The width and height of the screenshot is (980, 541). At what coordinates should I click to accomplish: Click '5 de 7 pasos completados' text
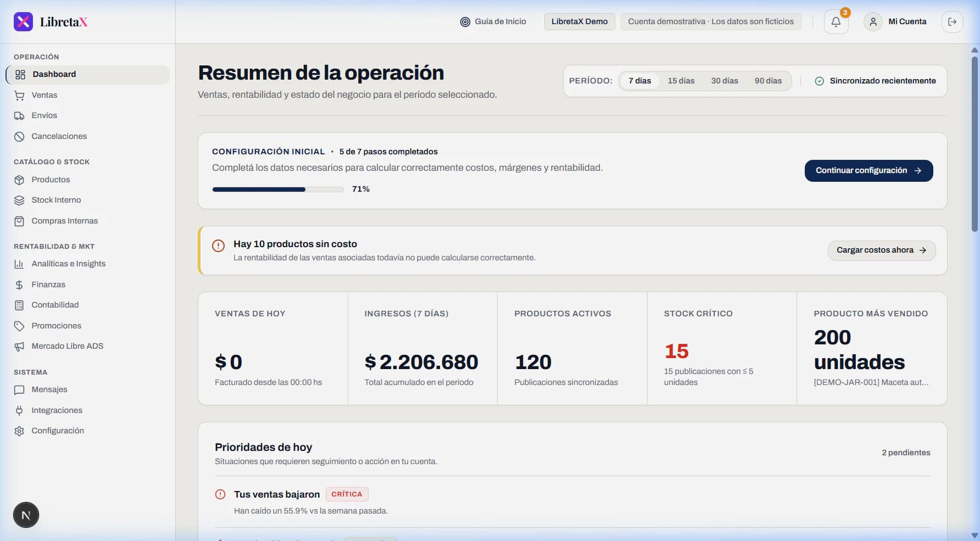click(388, 152)
